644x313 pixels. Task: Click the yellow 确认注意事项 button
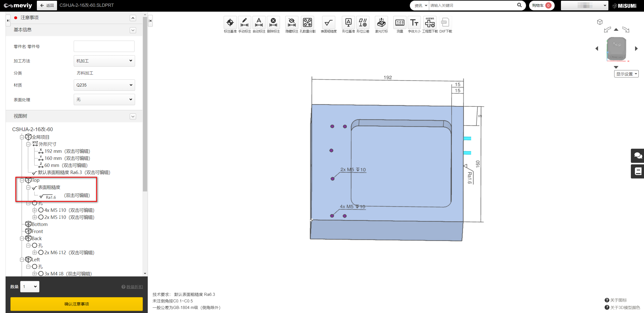click(x=76, y=304)
